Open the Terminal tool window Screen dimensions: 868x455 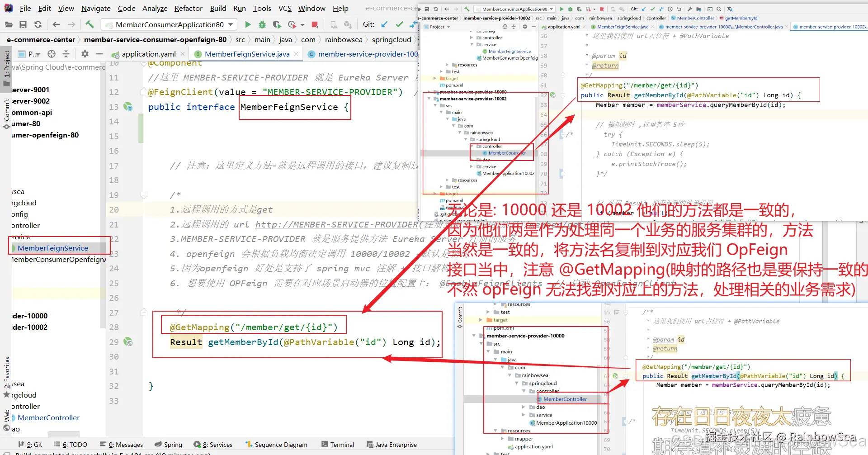(338, 445)
